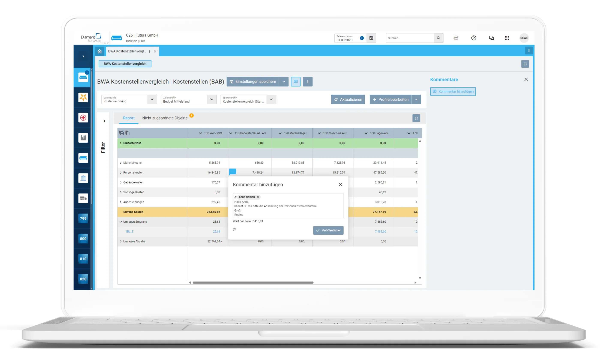This screenshot has height=364, width=607.
Task: Open the Datenquelle Kostenrechnung dropdown
Action: pyautogui.click(x=152, y=99)
